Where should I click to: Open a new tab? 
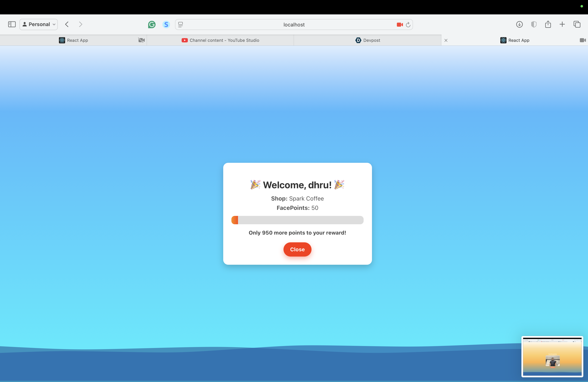(562, 24)
